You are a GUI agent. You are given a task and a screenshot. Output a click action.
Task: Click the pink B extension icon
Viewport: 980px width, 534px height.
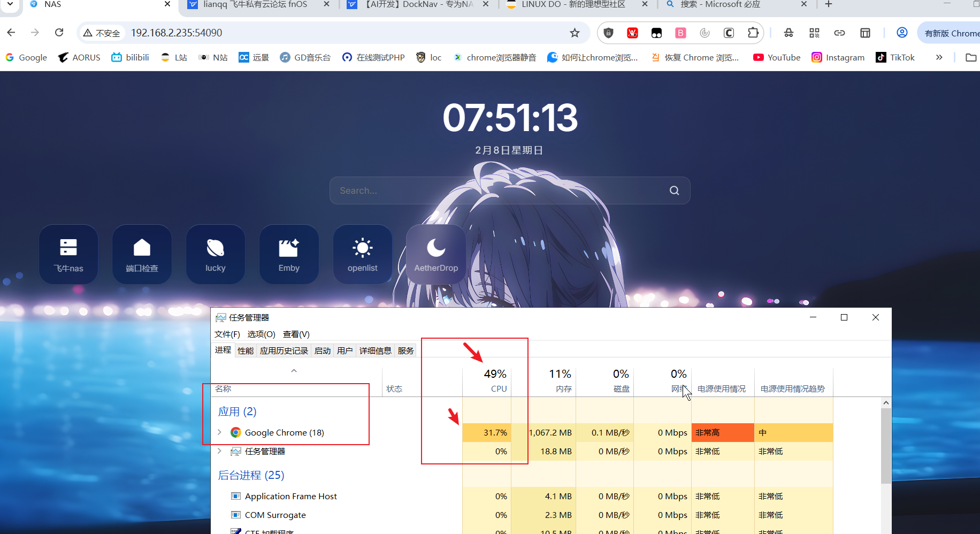point(680,33)
